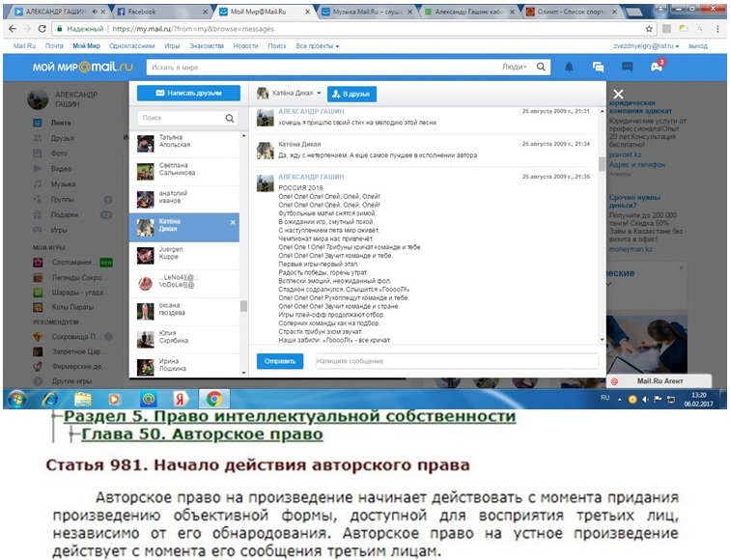The image size is (730, 560).
Task: Open Люди search filter dropdown
Action: [514, 67]
